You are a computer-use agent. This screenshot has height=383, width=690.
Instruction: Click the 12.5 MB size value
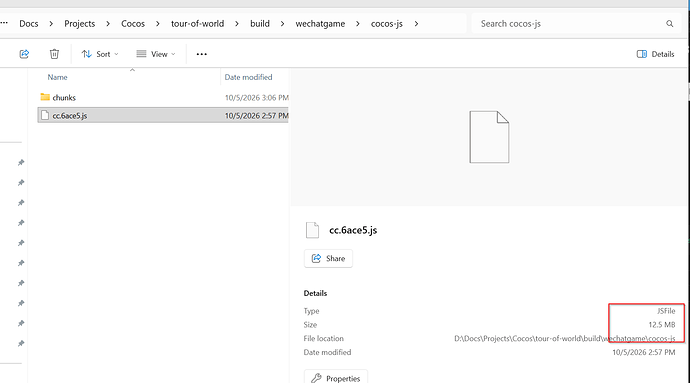pyautogui.click(x=662, y=325)
